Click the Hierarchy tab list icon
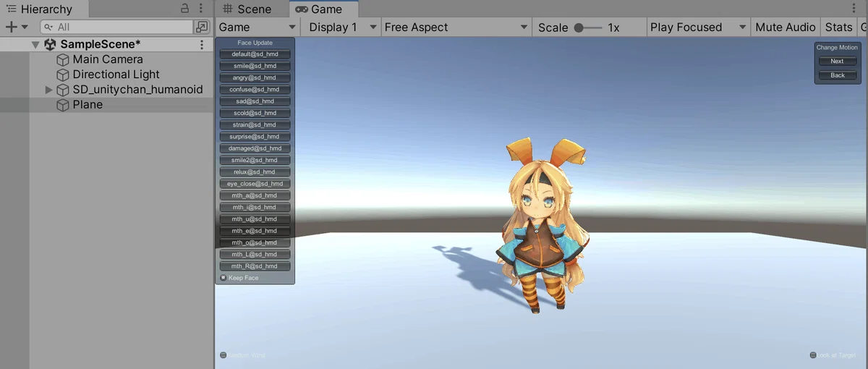 pyautogui.click(x=11, y=9)
